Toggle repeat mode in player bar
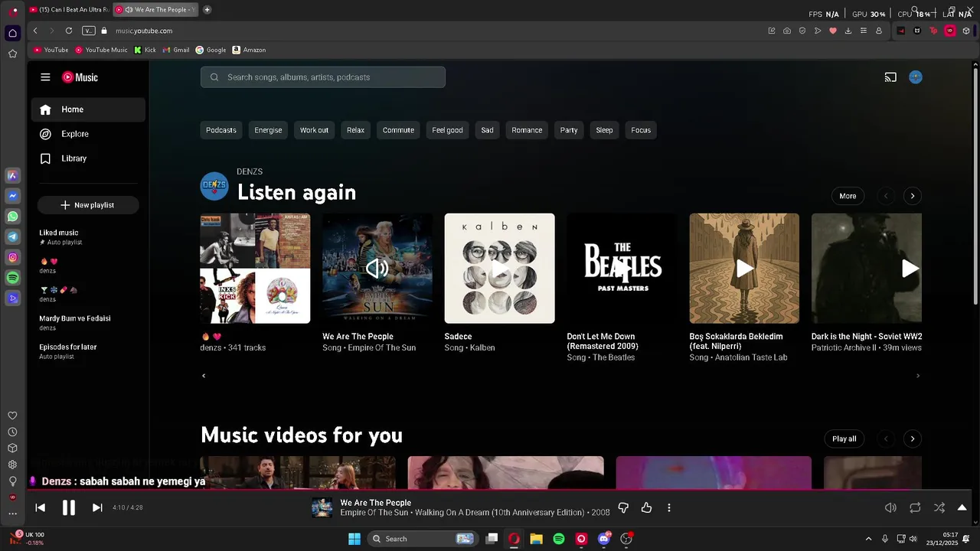Screen dimensions: 980x551 tap(915, 507)
